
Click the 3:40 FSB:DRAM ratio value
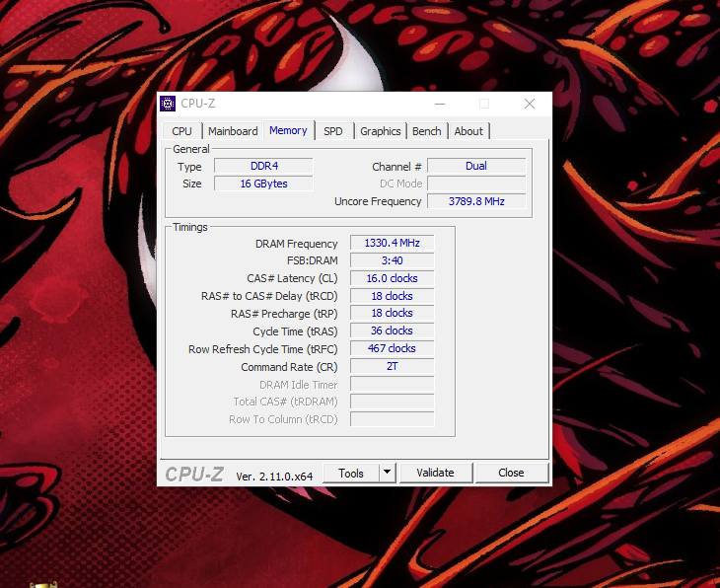click(x=393, y=260)
